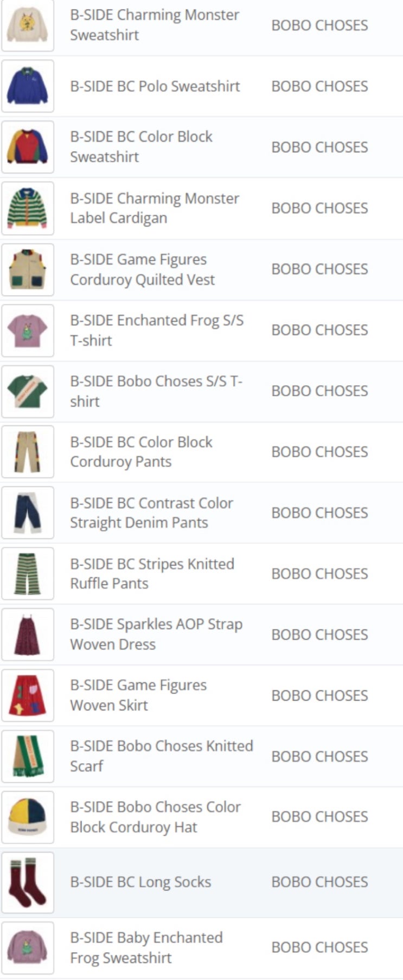Click the burgundy Long Socks thumbnail
This screenshot has width=403, height=980.
click(28, 882)
